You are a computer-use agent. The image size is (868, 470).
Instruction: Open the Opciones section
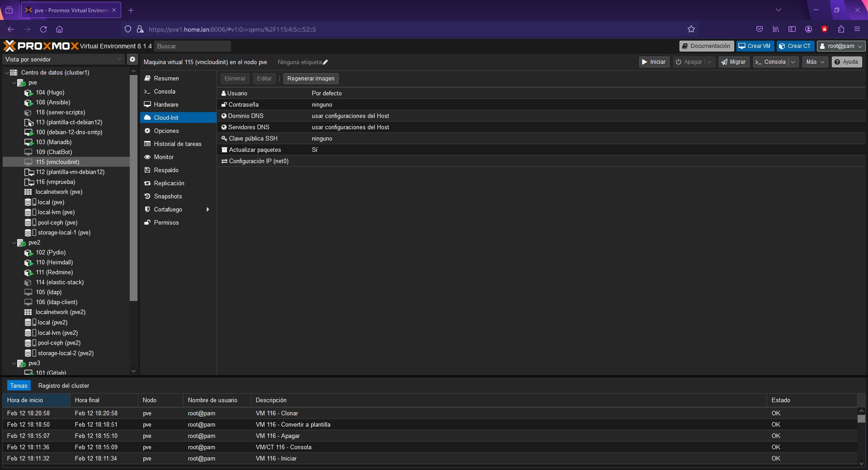[178, 131]
